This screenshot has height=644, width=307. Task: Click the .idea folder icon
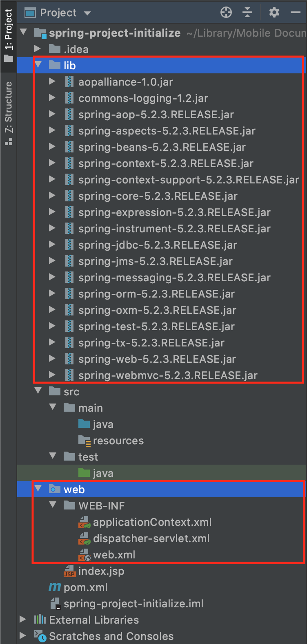click(x=55, y=49)
